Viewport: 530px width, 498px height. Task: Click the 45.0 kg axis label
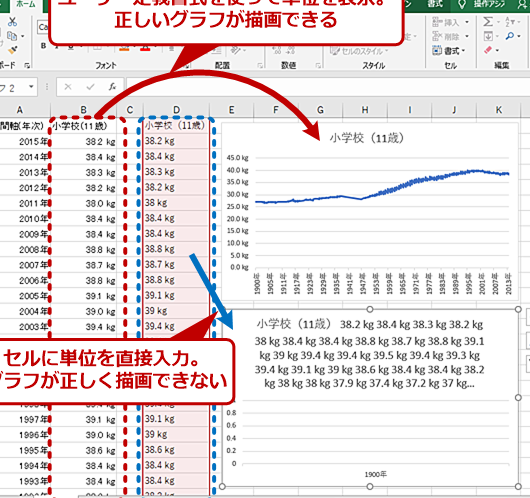238,158
